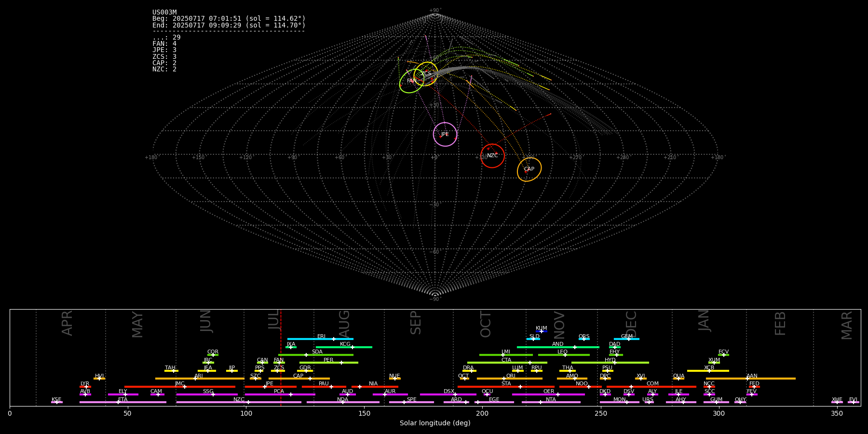Click the −90 label at sky map bottom

[435, 299]
